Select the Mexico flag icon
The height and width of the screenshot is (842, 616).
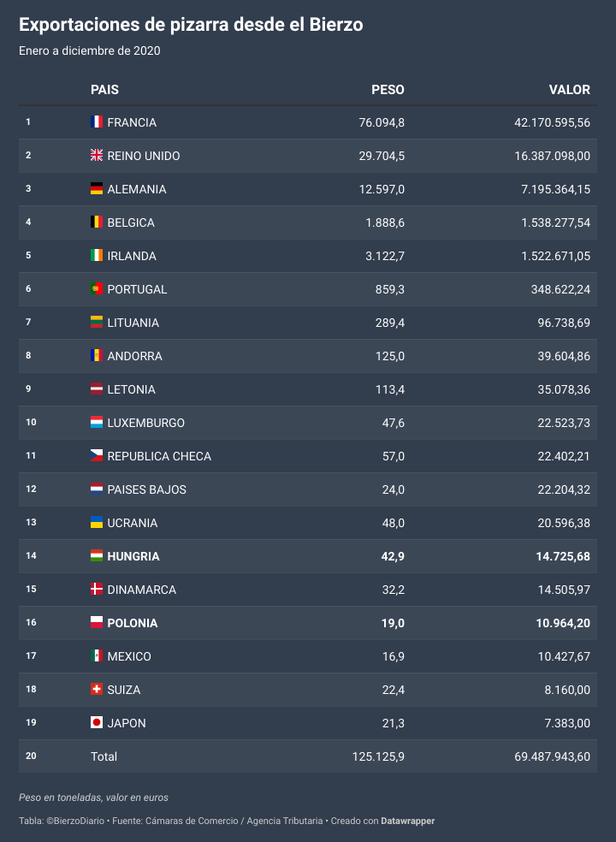pos(96,655)
